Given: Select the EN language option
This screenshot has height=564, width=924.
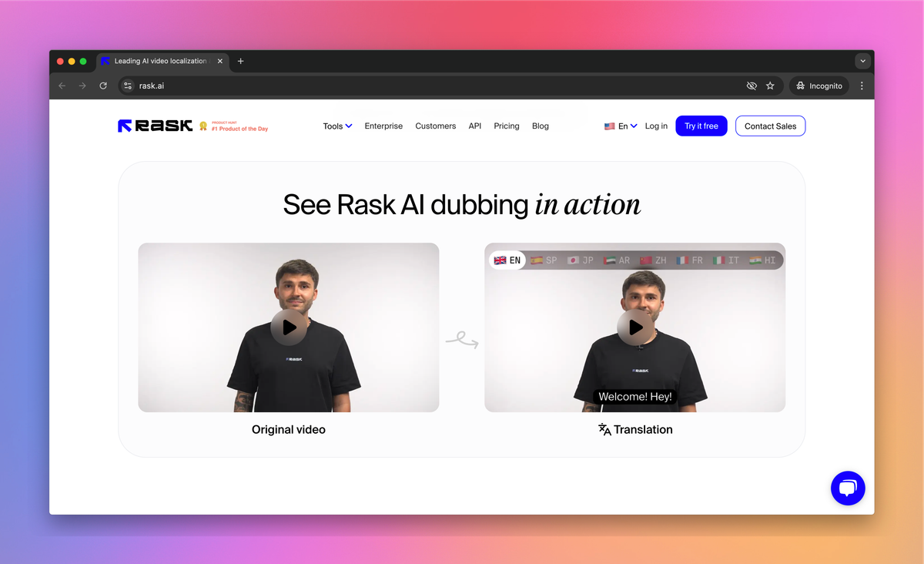Looking at the screenshot, I should (x=507, y=260).
